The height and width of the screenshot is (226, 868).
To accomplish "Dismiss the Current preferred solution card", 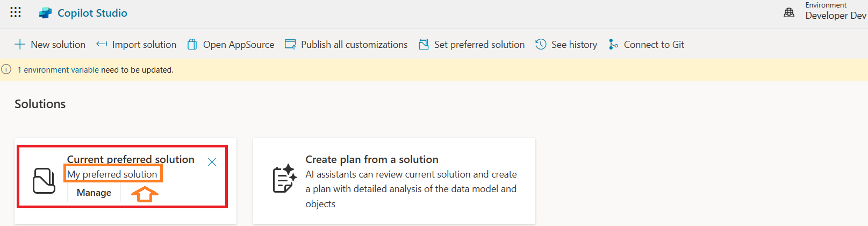I will pos(212,162).
